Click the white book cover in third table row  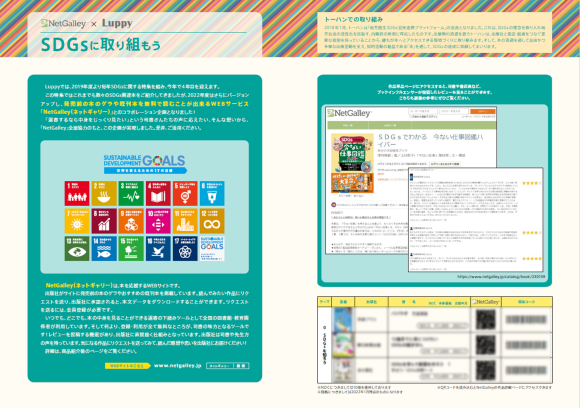pyautogui.click(x=343, y=370)
